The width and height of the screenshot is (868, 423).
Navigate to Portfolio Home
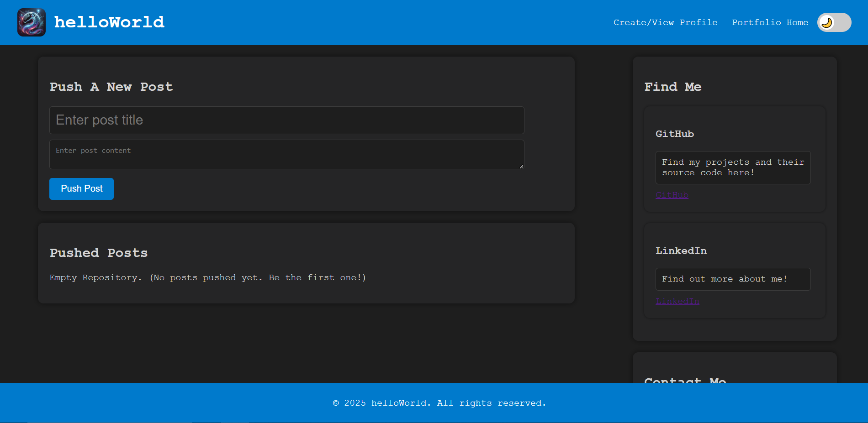tap(770, 22)
